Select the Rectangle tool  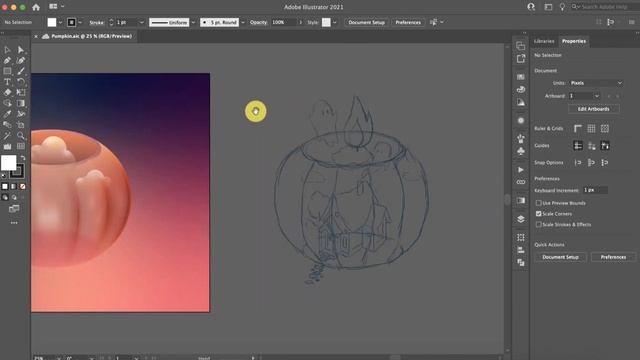click(x=7, y=71)
